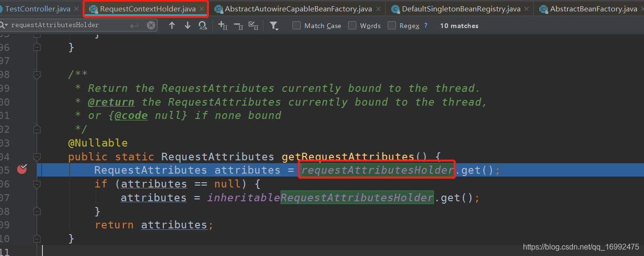The width and height of the screenshot is (644, 256).
Task: Click class icon on AbstractBeanFactory.java tab
Action: tap(543, 9)
